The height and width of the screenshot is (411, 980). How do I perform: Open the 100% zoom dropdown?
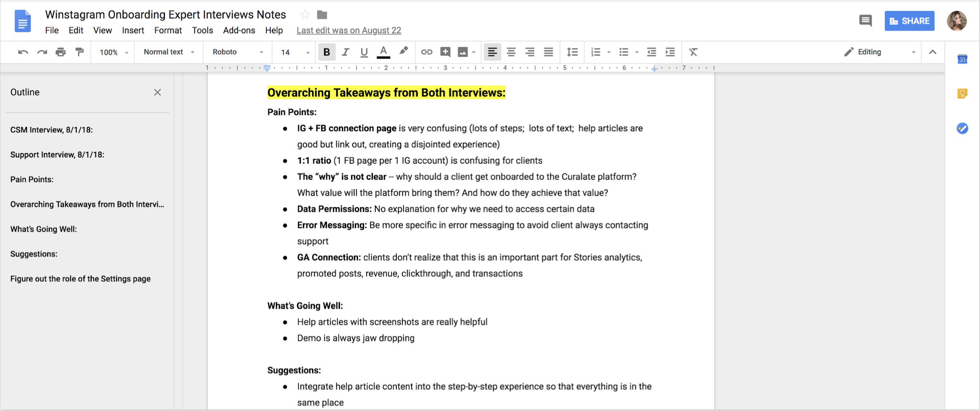(114, 52)
